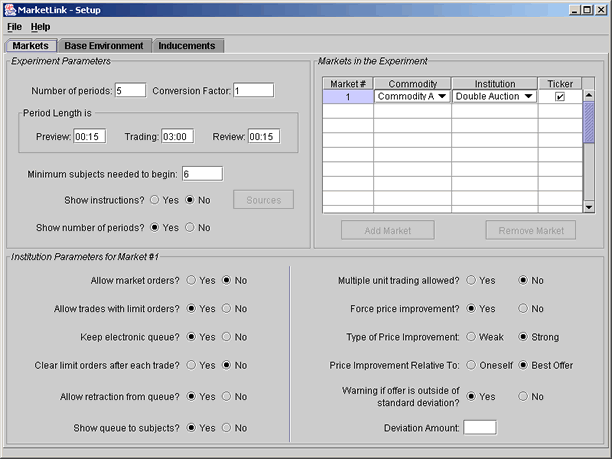Select Yes for Keep electronic queue
Image resolution: width=612 pixels, height=459 pixels.
point(191,337)
